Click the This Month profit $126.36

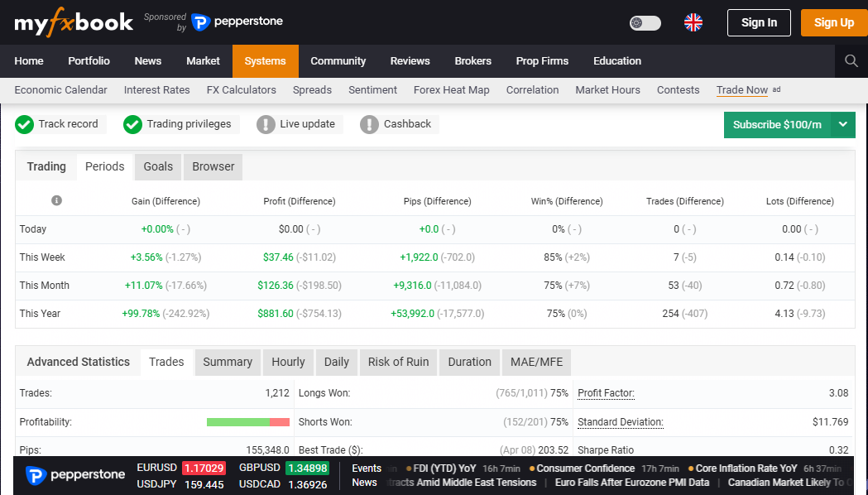click(x=276, y=286)
